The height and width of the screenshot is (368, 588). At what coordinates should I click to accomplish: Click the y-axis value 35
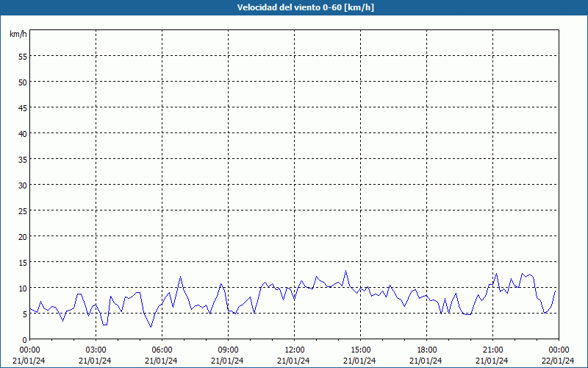click(23, 159)
